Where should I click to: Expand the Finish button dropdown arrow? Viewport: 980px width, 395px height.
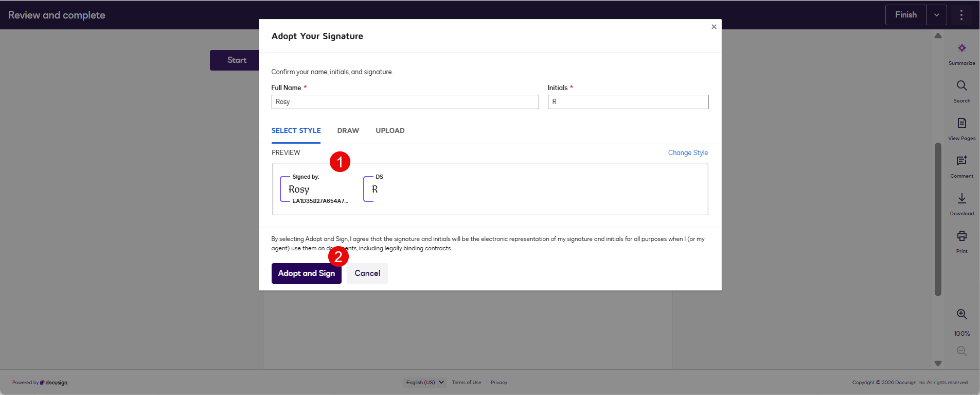coord(936,15)
